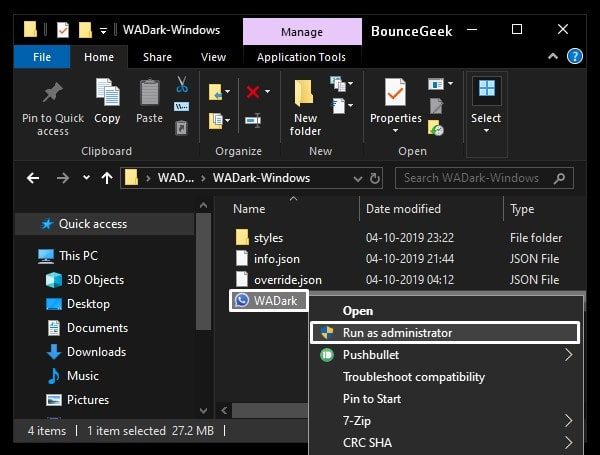
Task: Refresh the WADark-Windows folder
Action: pyautogui.click(x=375, y=178)
